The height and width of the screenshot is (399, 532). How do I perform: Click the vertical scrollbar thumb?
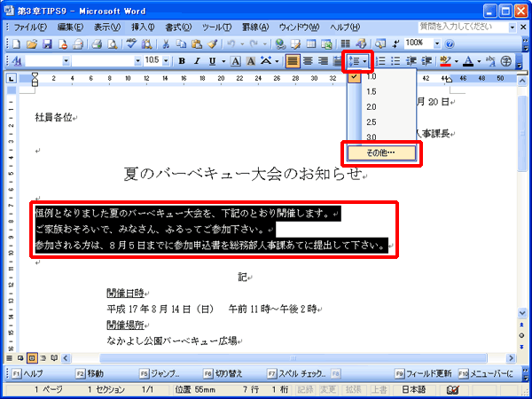click(x=522, y=133)
